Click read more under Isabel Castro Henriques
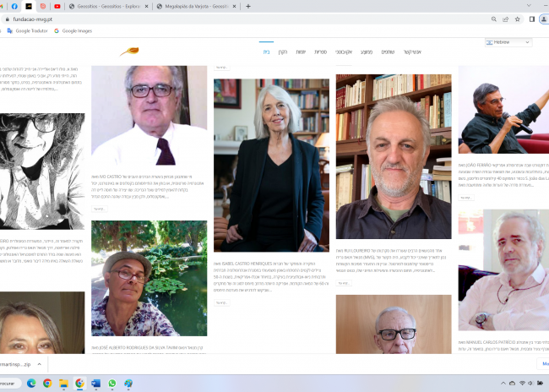Image resolution: width=549 pixels, height=392 pixels. [x=221, y=302]
